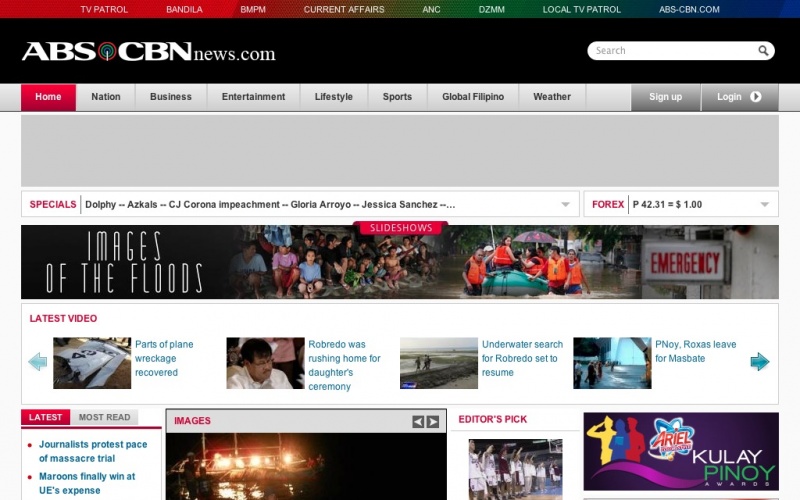Screen dimensions: 800x500
Task: Open DZMM in top bar
Action: (492, 9)
